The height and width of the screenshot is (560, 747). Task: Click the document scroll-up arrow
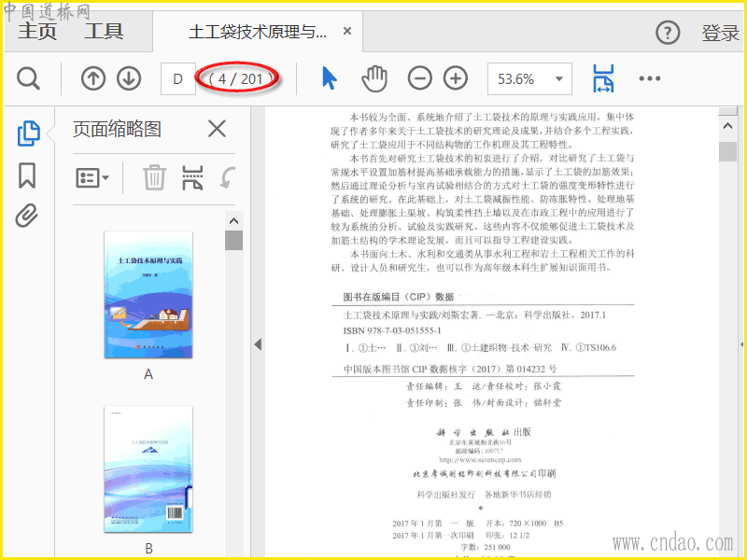pyautogui.click(x=727, y=126)
